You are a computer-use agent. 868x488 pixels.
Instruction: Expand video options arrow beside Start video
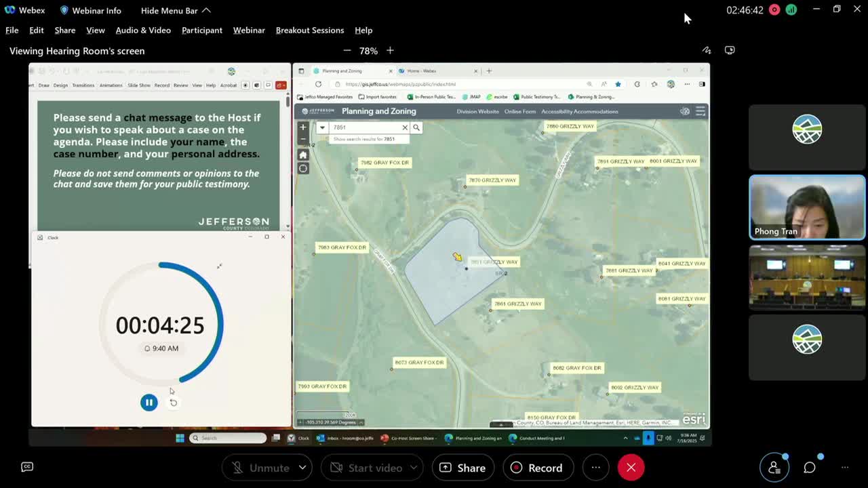tap(414, 468)
